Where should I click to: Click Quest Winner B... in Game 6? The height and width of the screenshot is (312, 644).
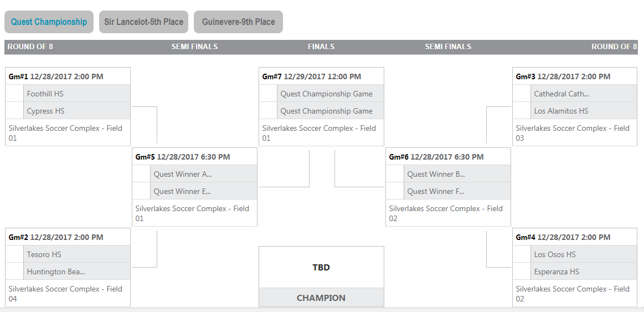436,174
